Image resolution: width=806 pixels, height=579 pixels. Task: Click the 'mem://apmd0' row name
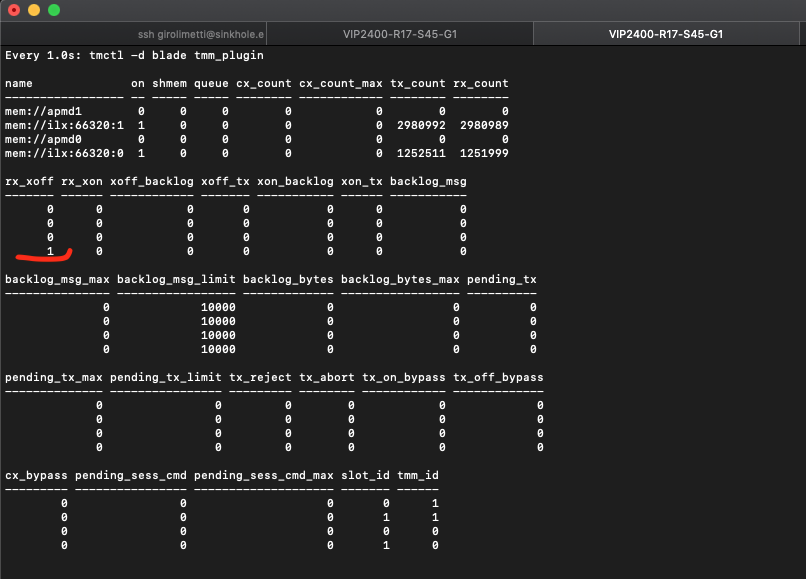point(43,139)
